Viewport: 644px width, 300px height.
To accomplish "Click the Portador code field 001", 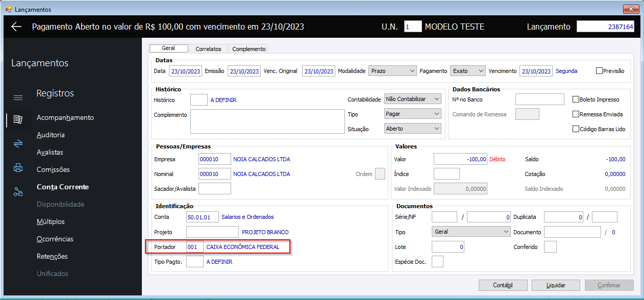I will point(195,247).
